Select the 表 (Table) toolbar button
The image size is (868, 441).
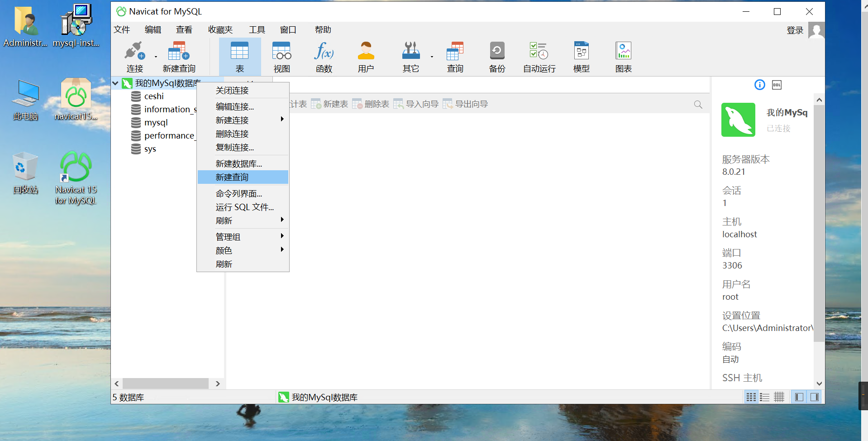(x=240, y=57)
